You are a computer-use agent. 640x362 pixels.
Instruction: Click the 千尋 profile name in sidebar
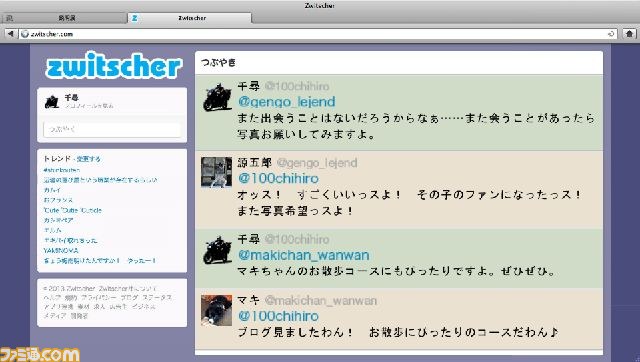click(71, 98)
